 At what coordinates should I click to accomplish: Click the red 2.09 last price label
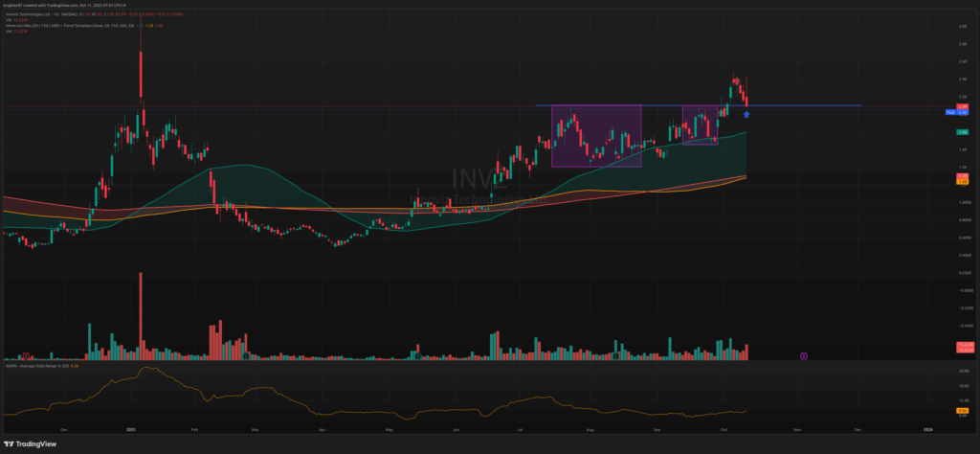click(x=963, y=105)
